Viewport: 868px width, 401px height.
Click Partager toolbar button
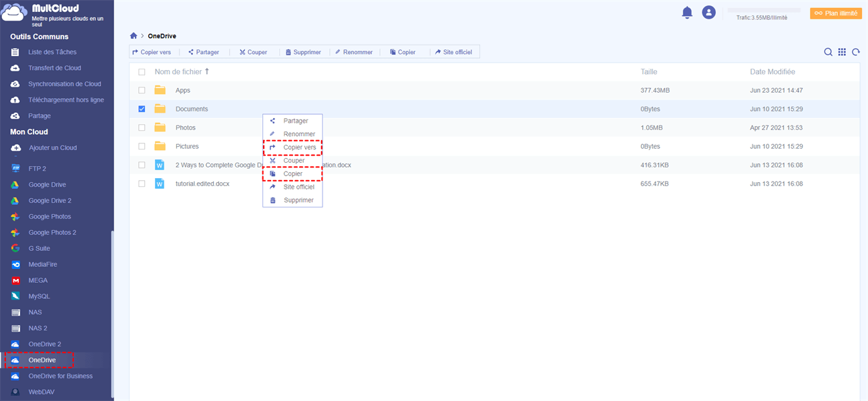[x=204, y=52]
